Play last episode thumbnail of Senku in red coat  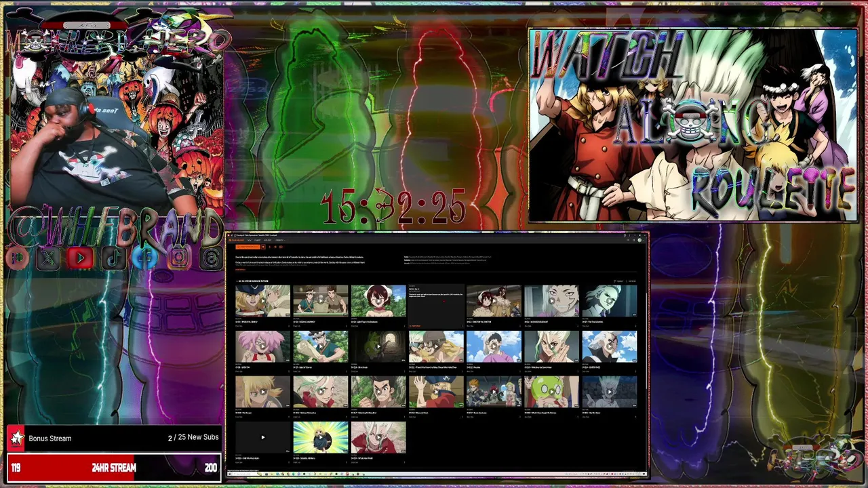[378, 437]
